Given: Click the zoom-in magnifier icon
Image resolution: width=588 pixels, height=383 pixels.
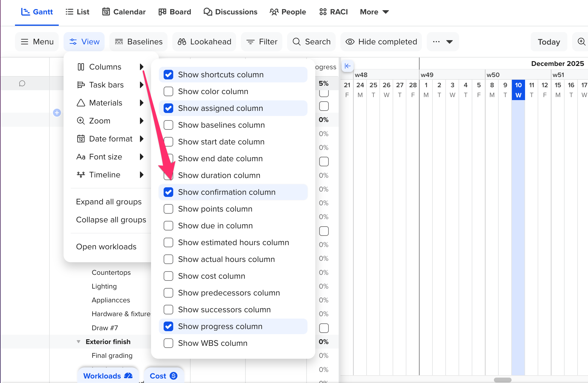Looking at the screenshot, I should coord(581,42).
